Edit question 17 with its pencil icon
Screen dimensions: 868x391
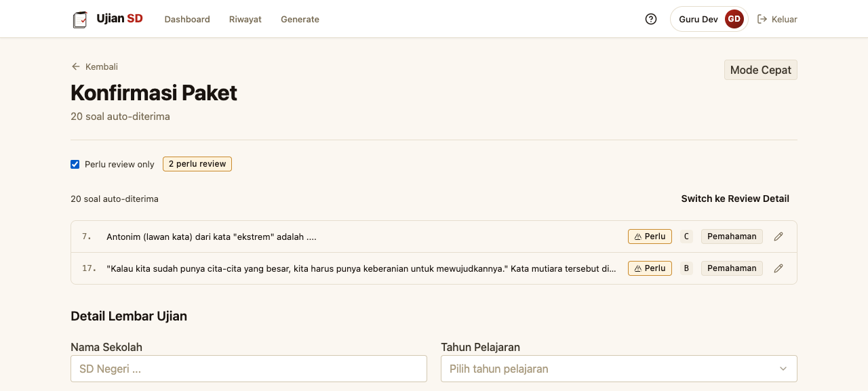(778, 268)
